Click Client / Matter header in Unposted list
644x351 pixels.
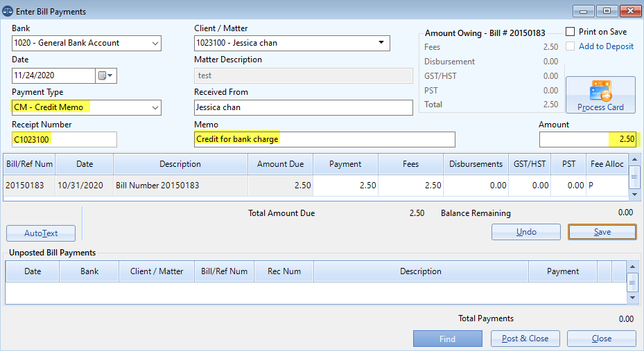157,271
